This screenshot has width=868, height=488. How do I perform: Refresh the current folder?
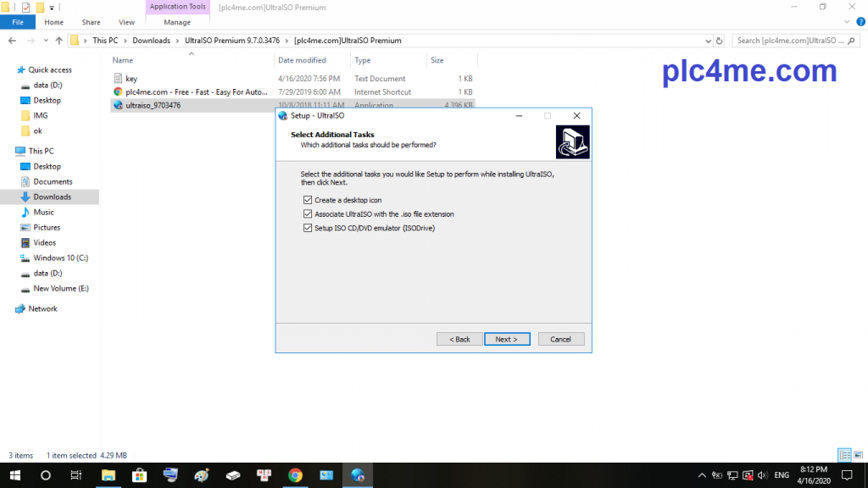[719, 41]
